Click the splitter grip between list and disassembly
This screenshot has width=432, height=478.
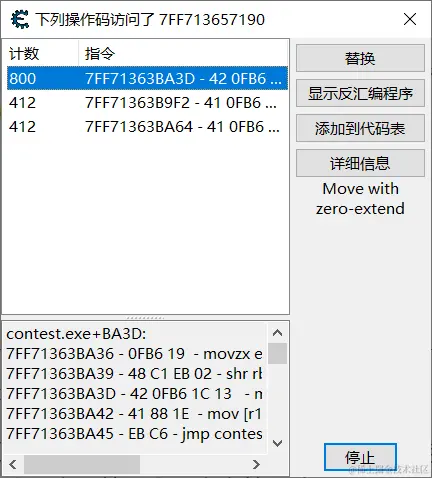tap(146, 318)
